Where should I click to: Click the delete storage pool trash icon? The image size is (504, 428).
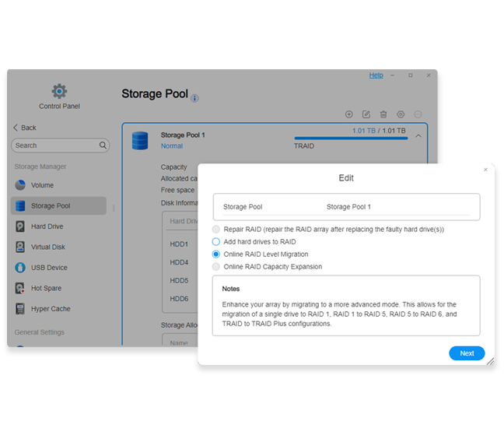pyautogui.click(x=383, y=114)
